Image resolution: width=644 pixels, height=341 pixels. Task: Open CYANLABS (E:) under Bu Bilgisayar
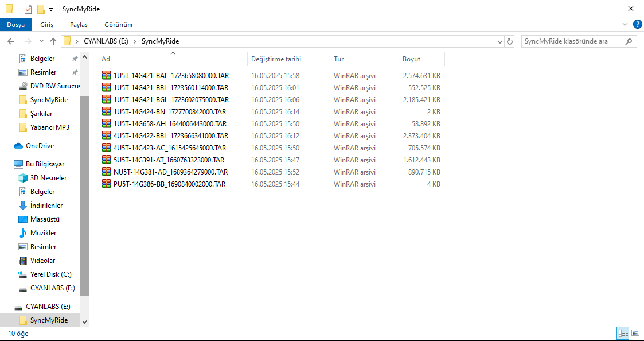tap(53, 288)
